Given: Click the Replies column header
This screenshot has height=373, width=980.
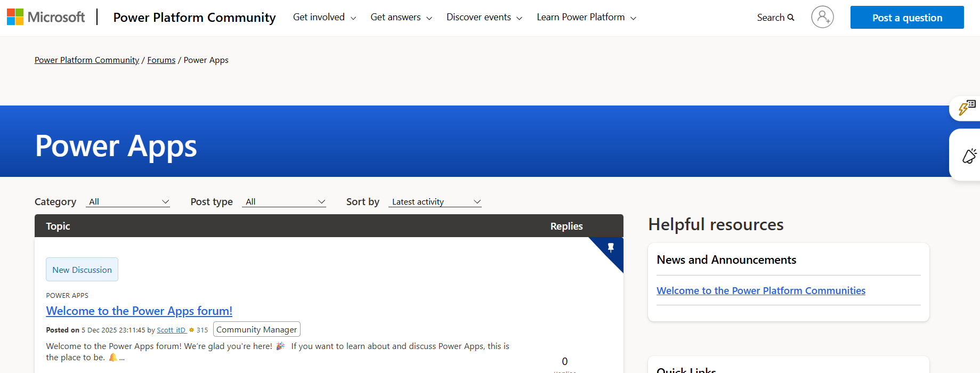Looking at the screenshot, I should 566,226.
